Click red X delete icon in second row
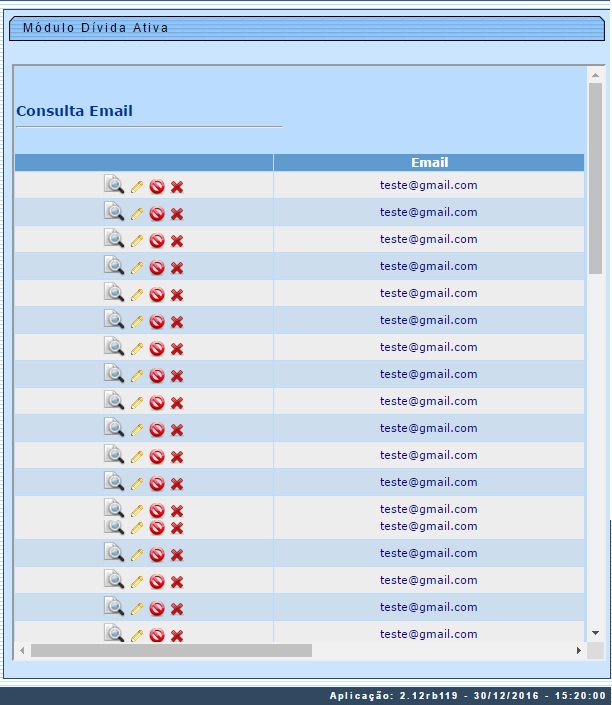612x705 pixels. point(177,213)
